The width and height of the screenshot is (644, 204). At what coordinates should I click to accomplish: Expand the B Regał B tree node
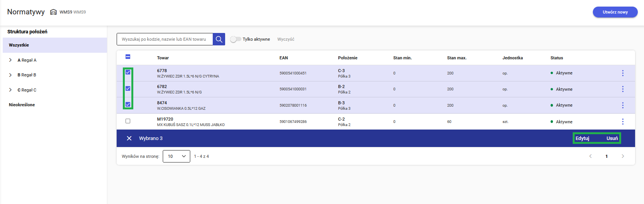point(10,75)
